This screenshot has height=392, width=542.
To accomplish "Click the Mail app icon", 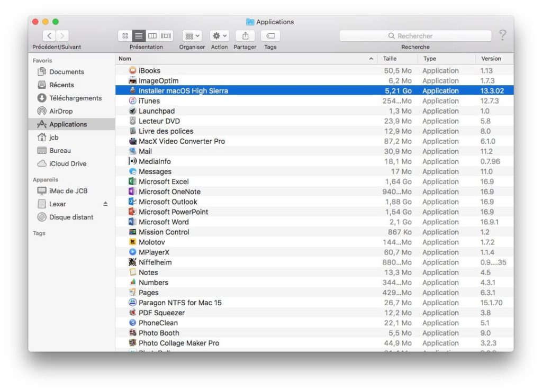I will pyautogui.click(x=132, y=151).
